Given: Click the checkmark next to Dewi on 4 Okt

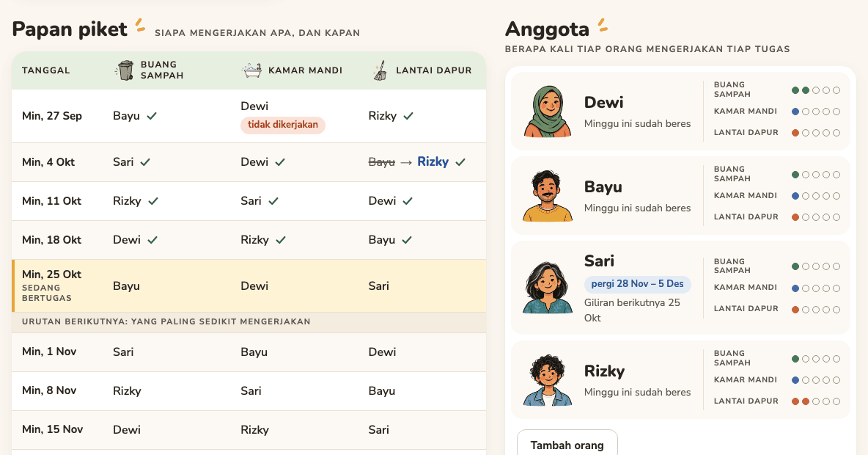Looking at the screenshot, I should click(x=280, y=162).
